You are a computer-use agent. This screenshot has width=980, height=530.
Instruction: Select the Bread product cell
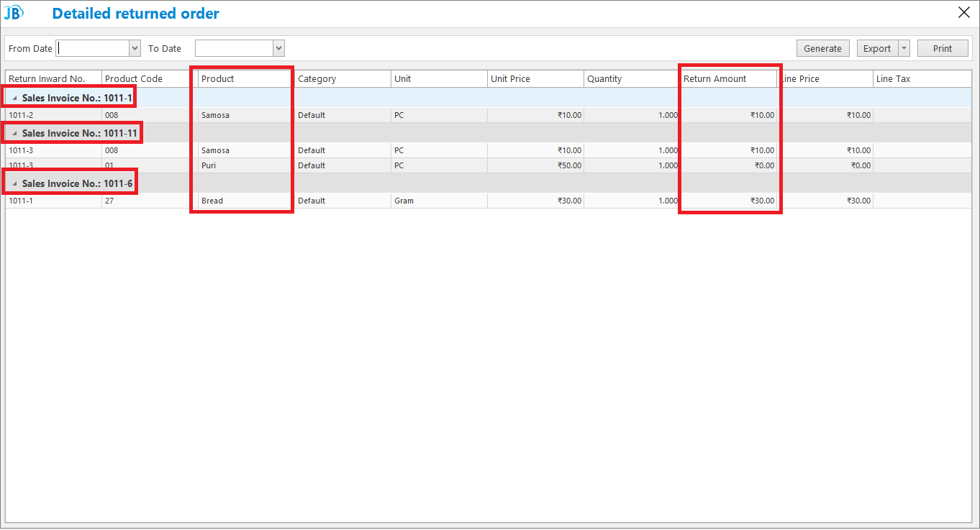tap(246, 201)
